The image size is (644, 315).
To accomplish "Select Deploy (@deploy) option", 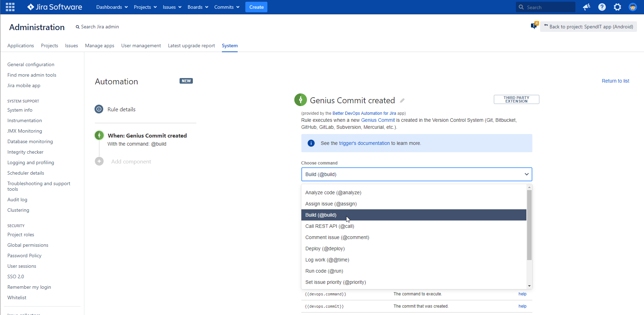I will 414,248.
